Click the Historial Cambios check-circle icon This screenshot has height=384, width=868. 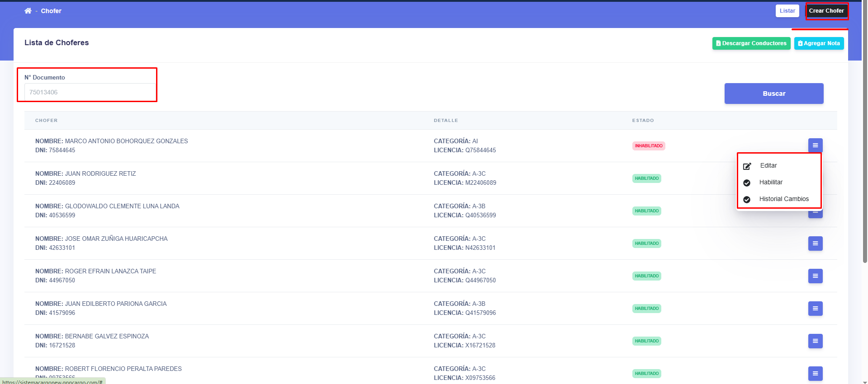point(747,200)
